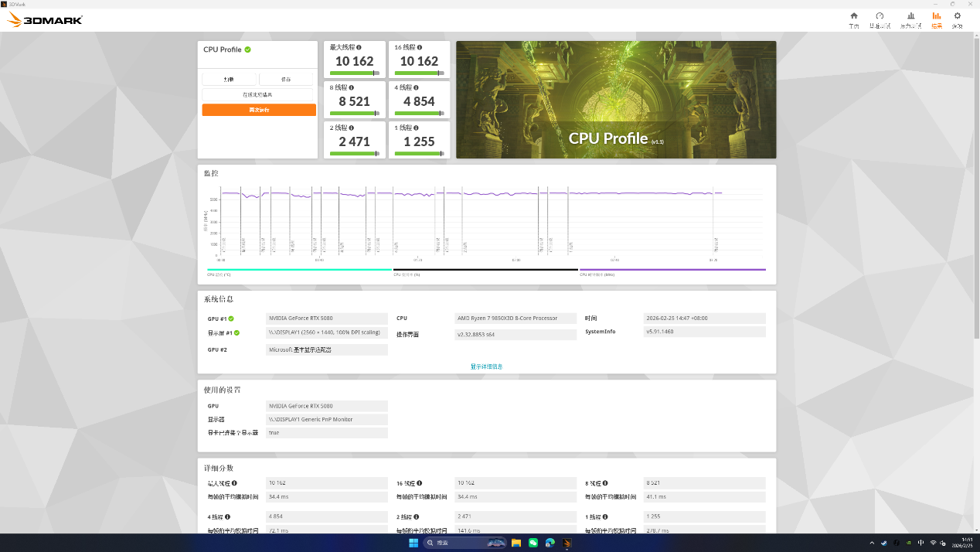Switch to the Stress Tests (压力测试) tab
This screenshot has height=552, width=980.
[x=910, y=20]
